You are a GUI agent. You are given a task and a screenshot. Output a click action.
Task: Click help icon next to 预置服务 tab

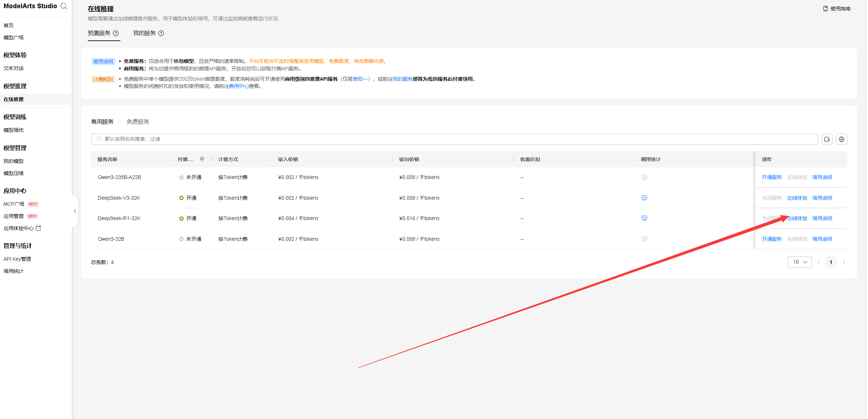[116, 33]
